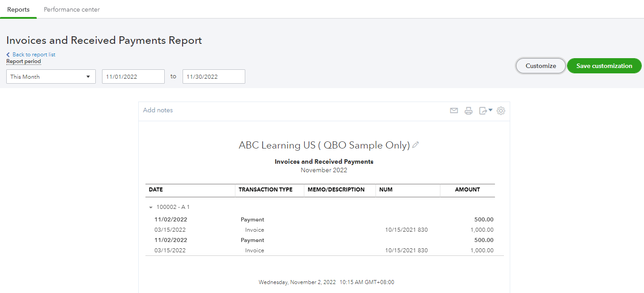Open report settings gear icon

(x=501, y=110)
